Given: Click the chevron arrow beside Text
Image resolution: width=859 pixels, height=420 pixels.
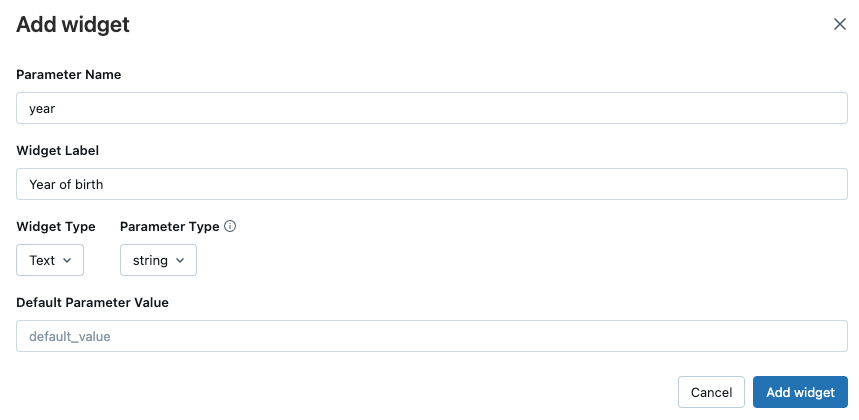Looking at the screenshot, I should click(67, 260).
